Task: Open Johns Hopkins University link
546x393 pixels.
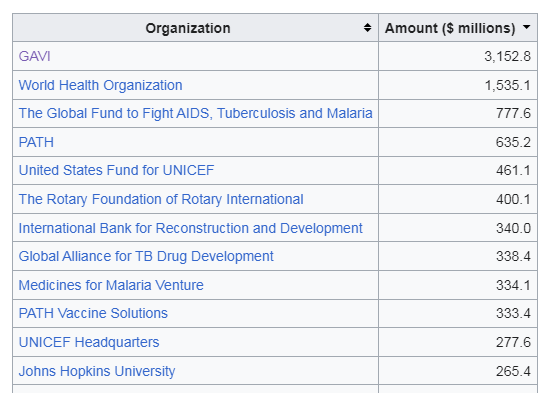Action: [97, 371]
